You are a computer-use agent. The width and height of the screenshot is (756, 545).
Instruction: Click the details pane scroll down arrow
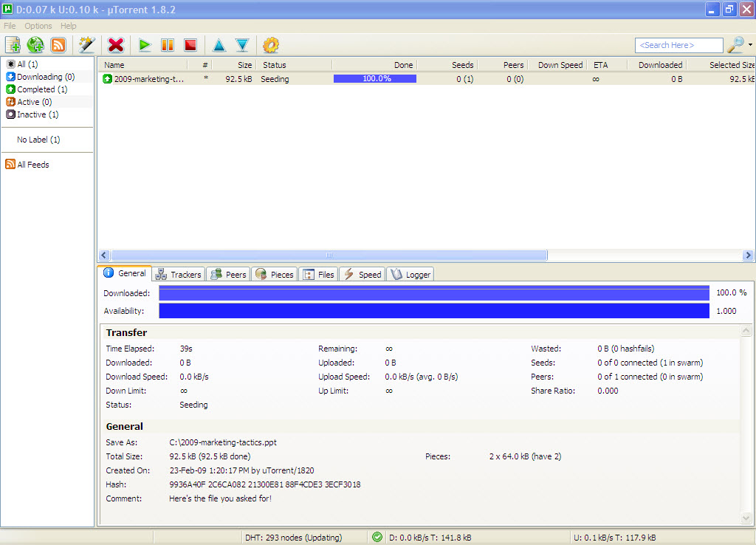746,518
